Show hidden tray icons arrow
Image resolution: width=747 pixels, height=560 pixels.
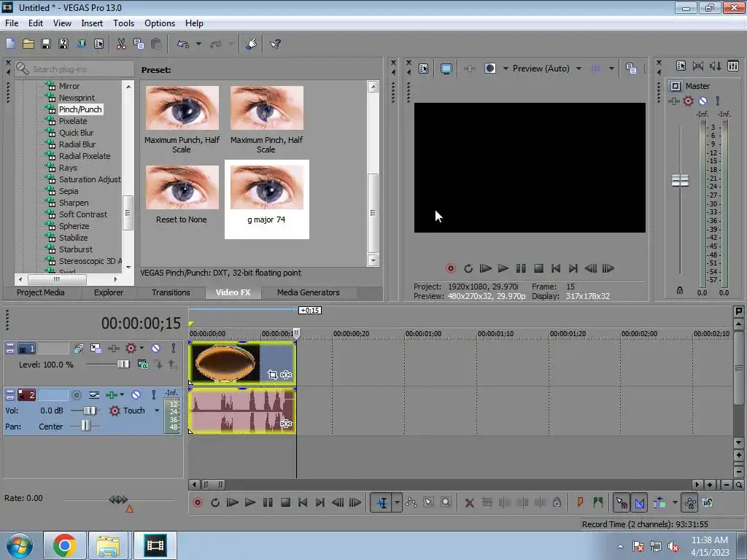pyautogui.click(x=620, y=546)
